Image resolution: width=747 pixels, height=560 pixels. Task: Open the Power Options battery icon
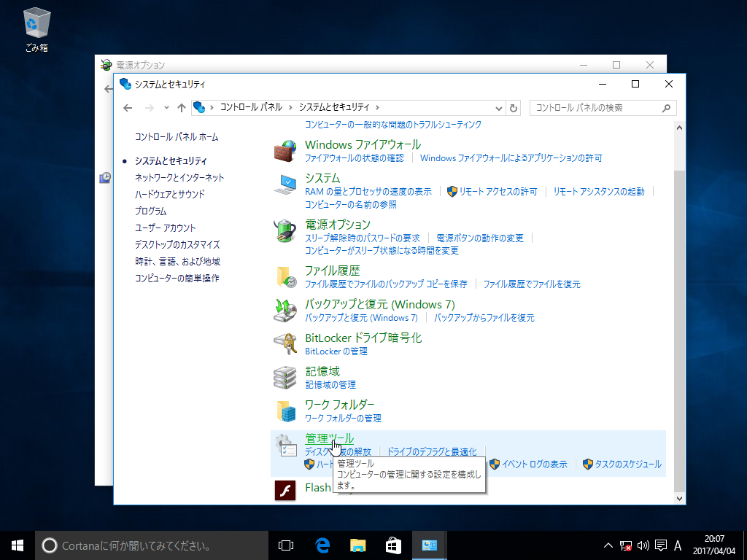tap(285, 231)
